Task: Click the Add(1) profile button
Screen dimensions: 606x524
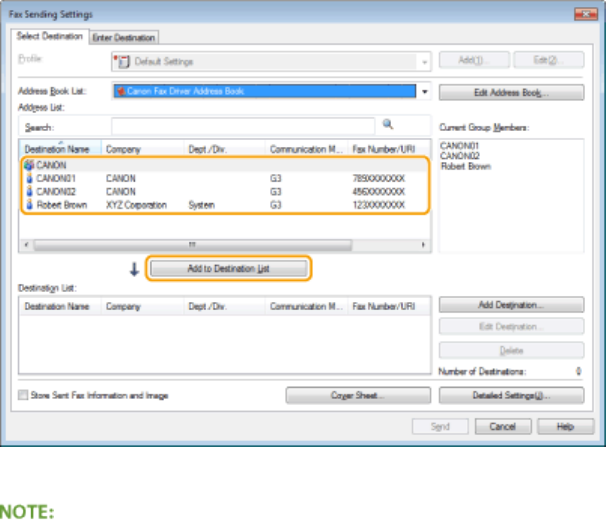Action: tap(474, 60)
